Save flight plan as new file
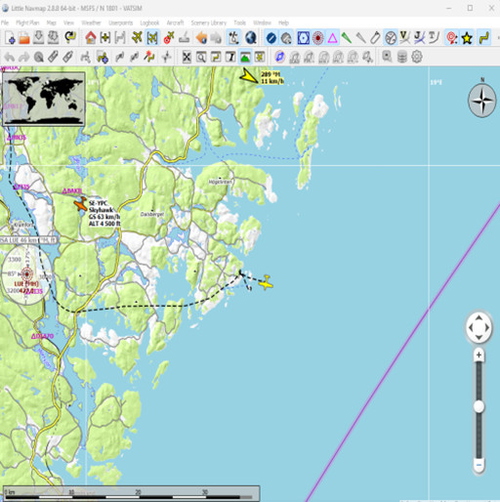This screenshot has height=502, width=500. (53, 38)
